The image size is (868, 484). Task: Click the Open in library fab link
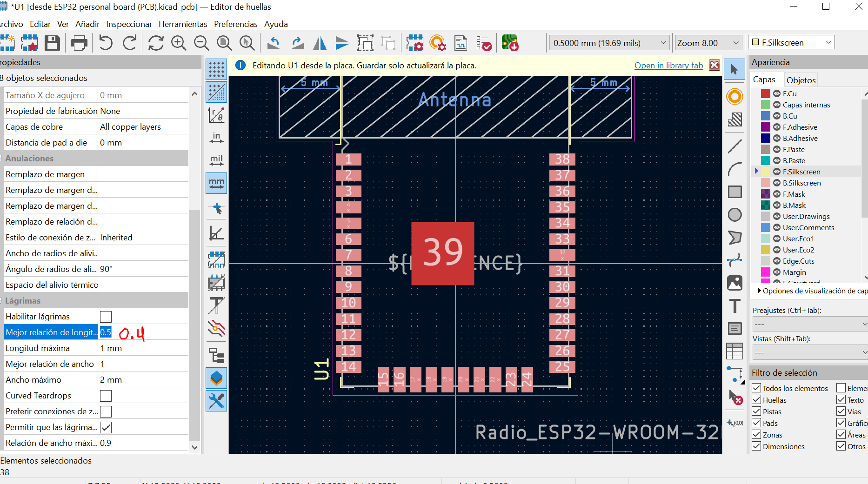tap(668, 66)
